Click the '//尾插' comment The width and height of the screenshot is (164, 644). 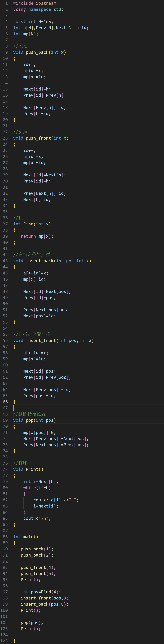(20, 46)
